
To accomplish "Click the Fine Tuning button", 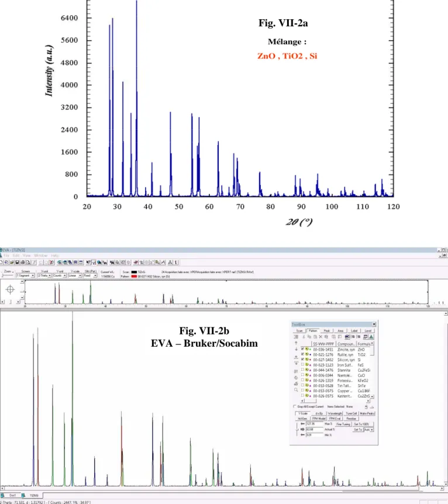I will click(343, 424).
